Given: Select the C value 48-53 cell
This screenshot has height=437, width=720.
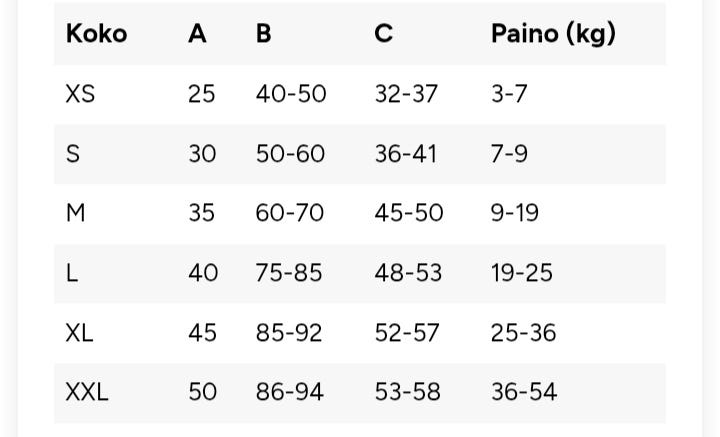Looking at the screenshot, I should [408, 273].
